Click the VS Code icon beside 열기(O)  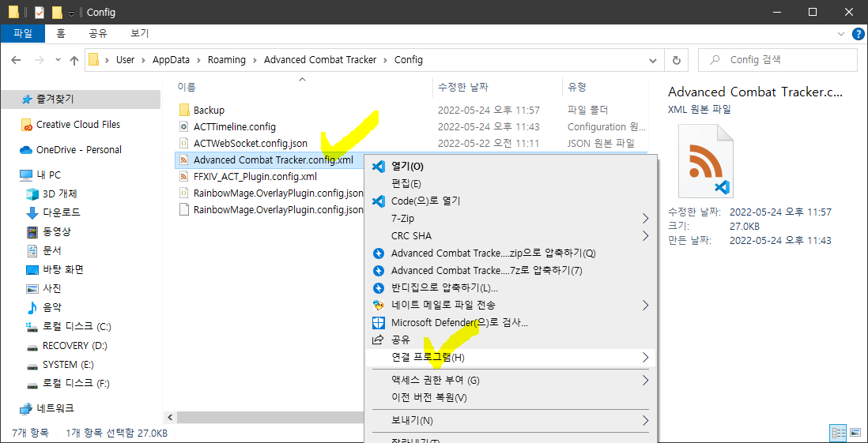[x=379, y=166]
